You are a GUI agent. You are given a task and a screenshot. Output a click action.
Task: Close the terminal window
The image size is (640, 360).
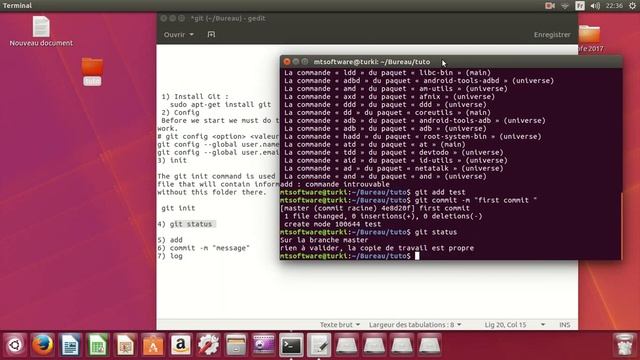(x=287, y=62)
